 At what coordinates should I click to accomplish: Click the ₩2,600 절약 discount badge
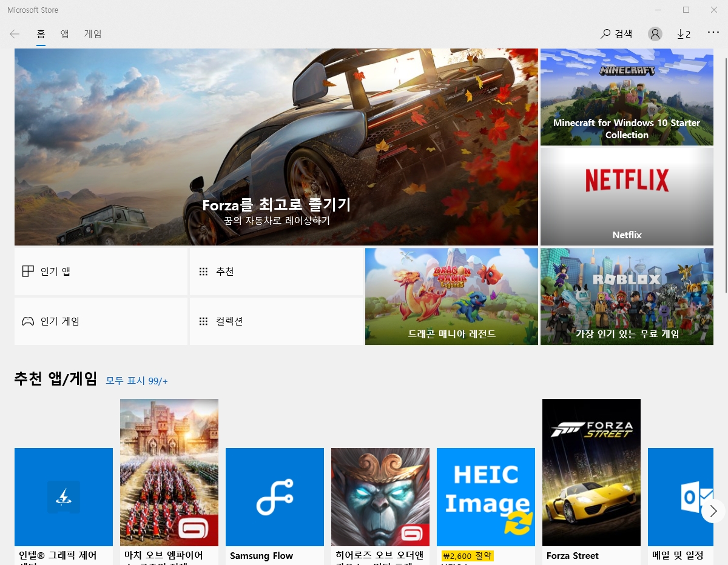(x=467, y=556)
